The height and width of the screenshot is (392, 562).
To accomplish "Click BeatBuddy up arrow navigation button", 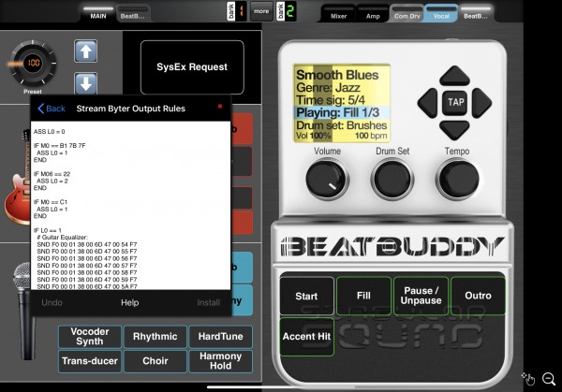I will click(455, 76).
